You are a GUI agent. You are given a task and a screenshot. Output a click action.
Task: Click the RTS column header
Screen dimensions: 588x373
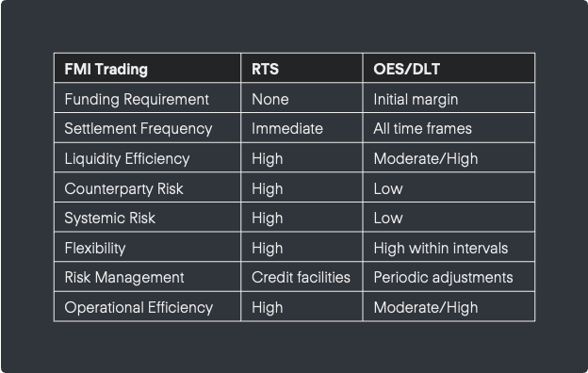click(302, 68)
